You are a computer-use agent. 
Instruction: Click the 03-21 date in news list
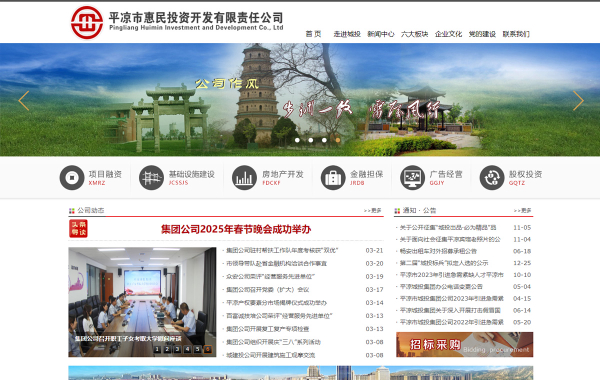pos(374,250)
